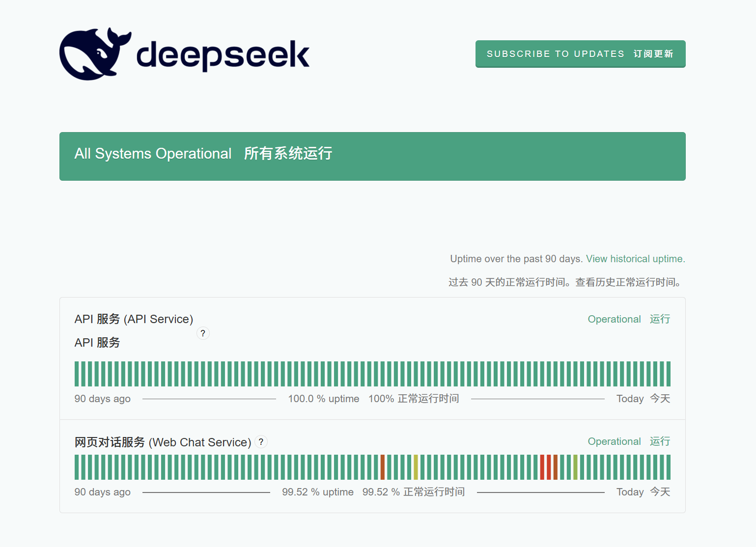Viewport: 756px width, 547px height.
Task: Click "Today" label under Web Chat Service
Action: (630, 492)
